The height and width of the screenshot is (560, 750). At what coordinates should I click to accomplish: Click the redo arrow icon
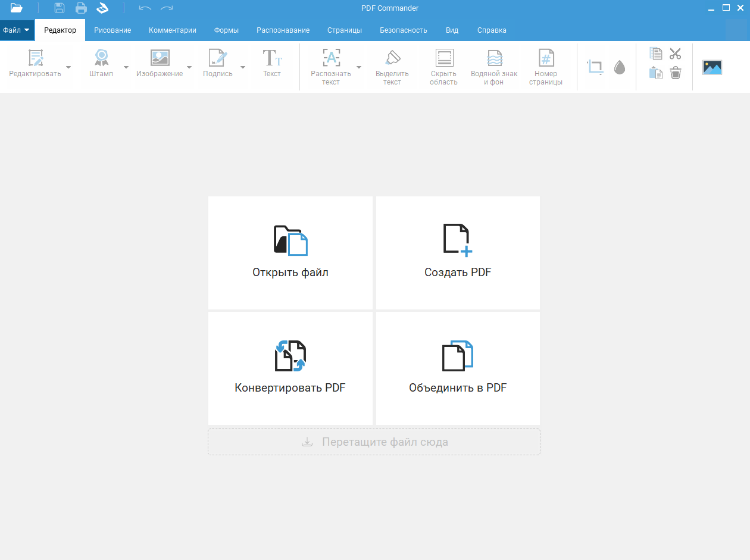click(167, 8)
